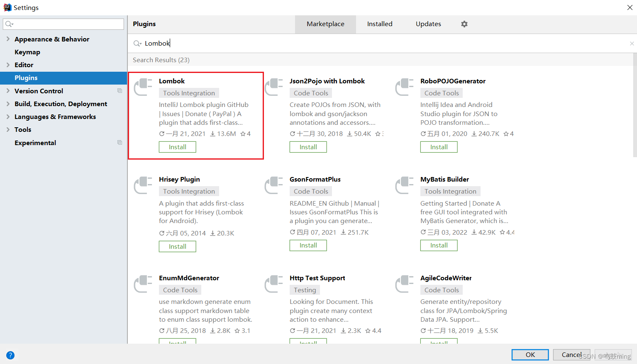Open the Lombok plugin title
This screenshot has height=364, width=637.
coord(172,81)
